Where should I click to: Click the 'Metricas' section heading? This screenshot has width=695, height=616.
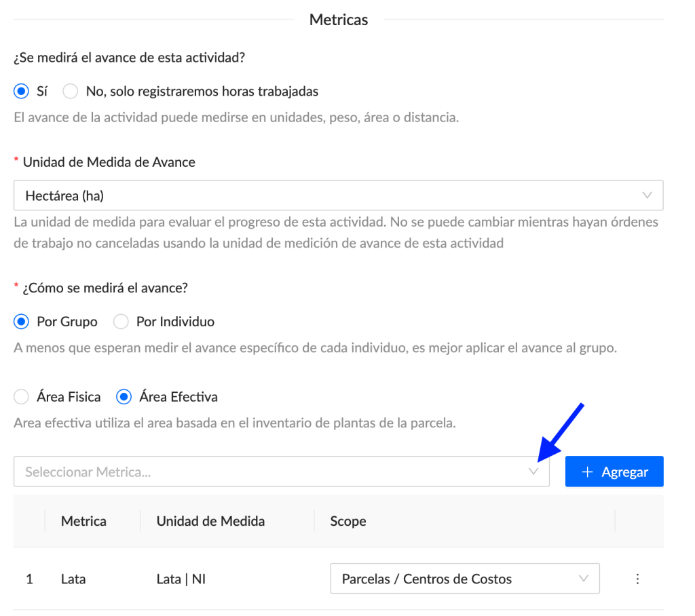(339, 20)
